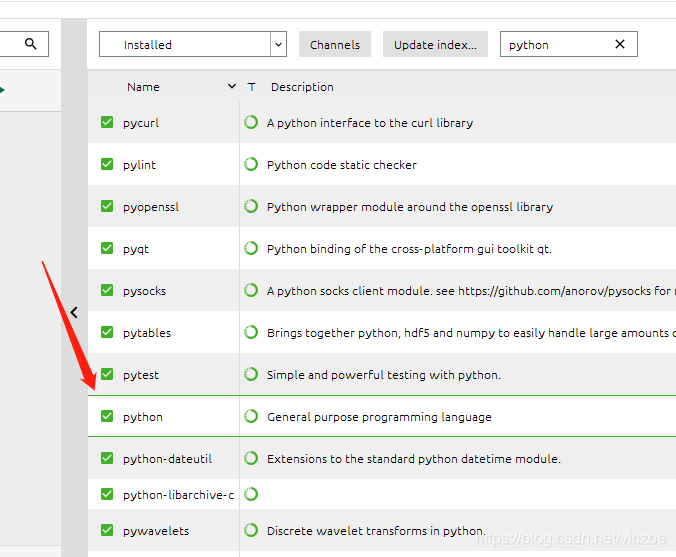Click pywavelets' green type circle icon
The height and width of the screenshot is (557, 676).
click(251, 530)
